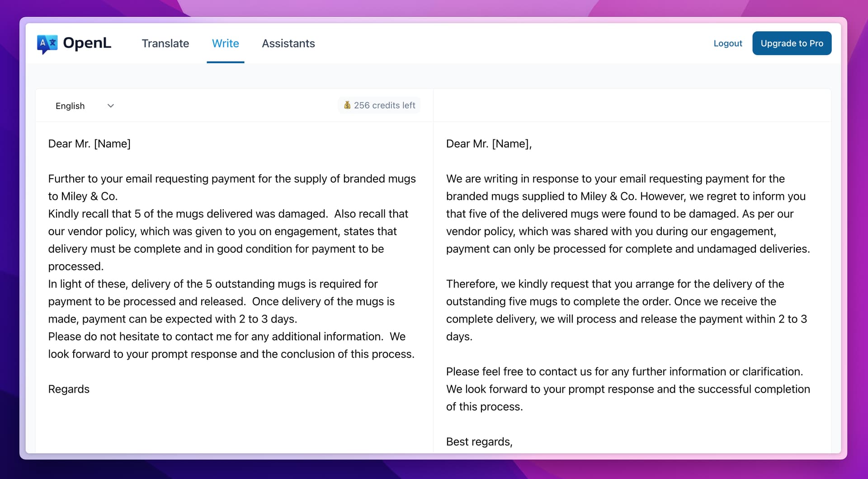Screen dimensions: 868x479
Task: Place cursor on input greeting without comma
Action: [x=90, y=144]
